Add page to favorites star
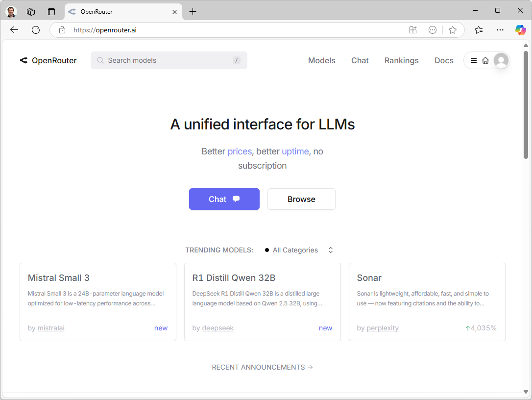Screen dimensions: 532x400 coord(452,30)
